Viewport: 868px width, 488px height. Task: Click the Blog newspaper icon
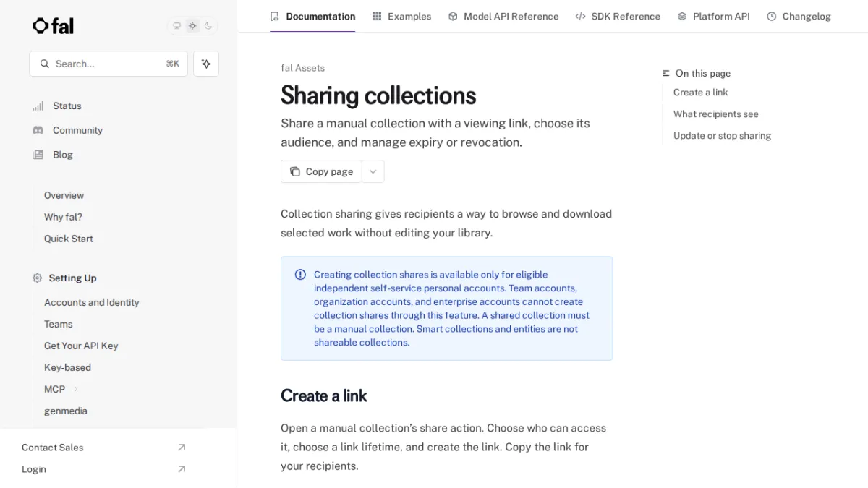(38, 155)
